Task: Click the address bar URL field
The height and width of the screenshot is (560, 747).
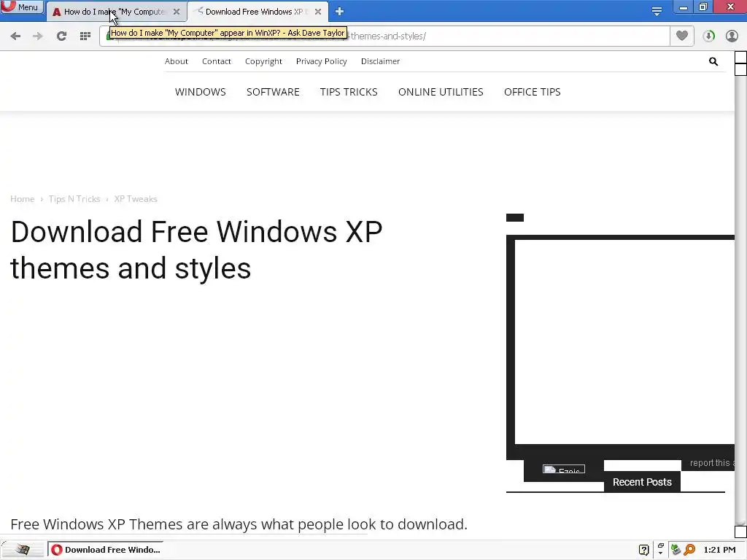Action: tap(384, 36)
